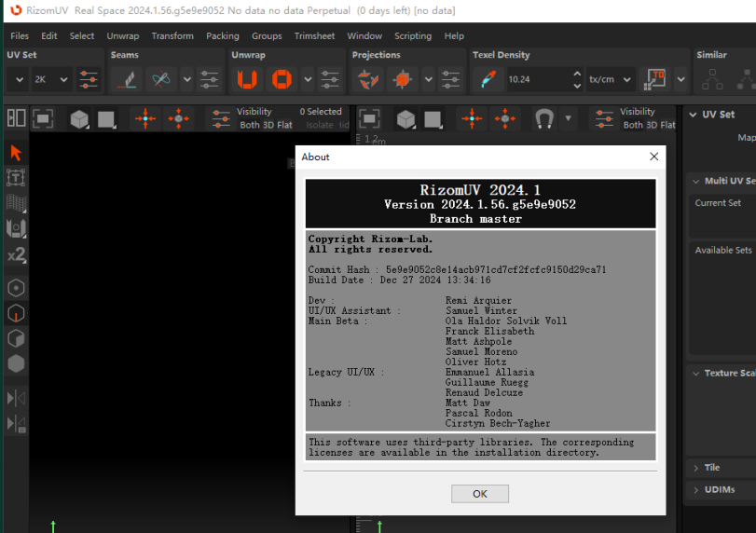Select island selection mode solid hexagon
The width and height of the screenshot is (756, 533).
point(16,363)
